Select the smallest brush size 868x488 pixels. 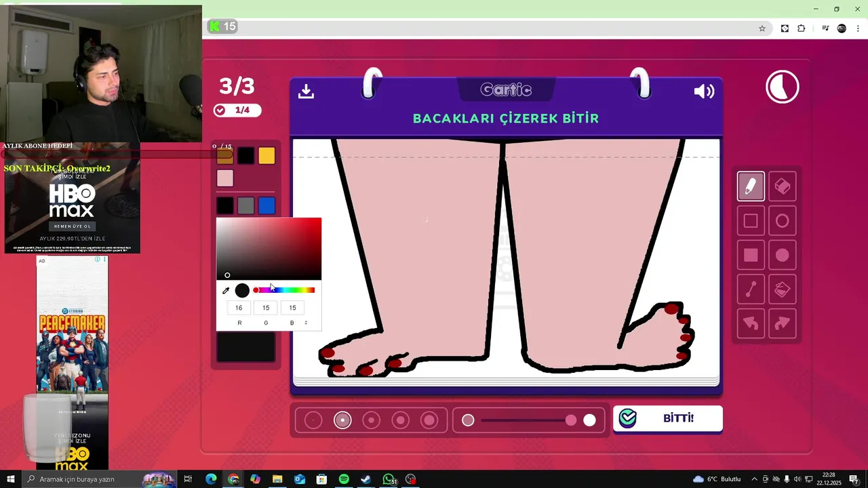click(313, 420)
